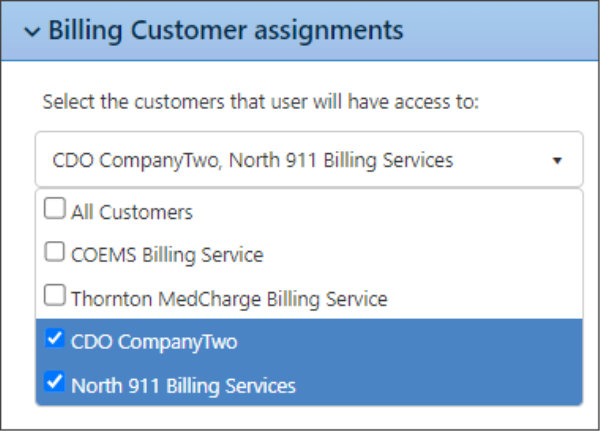The height and width of the screenshot is (431, 600).
Task: Click the 'Select the customers' instruction label
Action: (262, 103)
